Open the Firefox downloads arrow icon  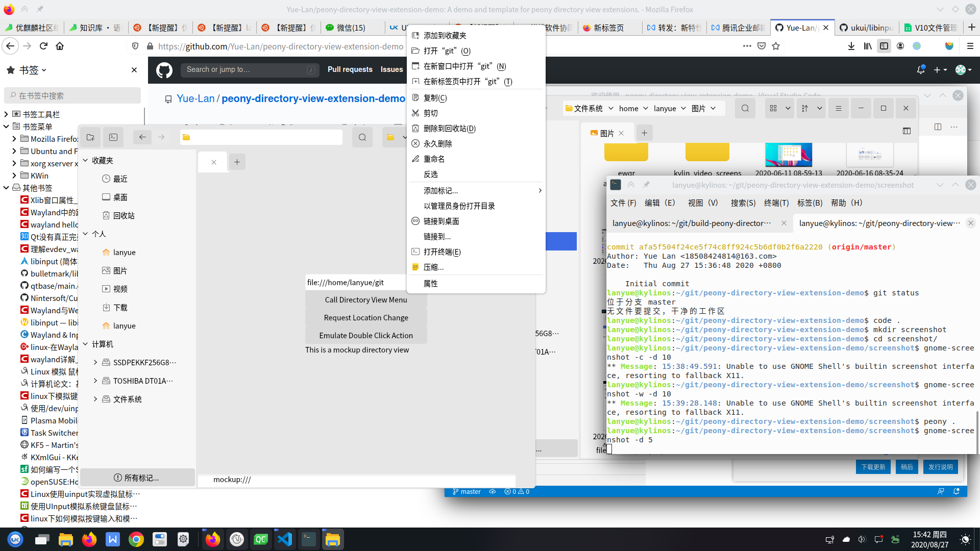pos(851,46)
